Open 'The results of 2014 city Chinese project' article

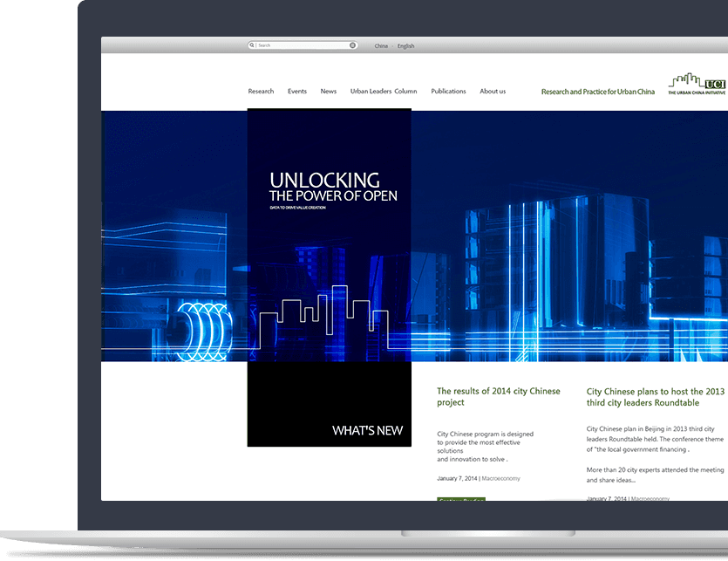tap(498, 397)
